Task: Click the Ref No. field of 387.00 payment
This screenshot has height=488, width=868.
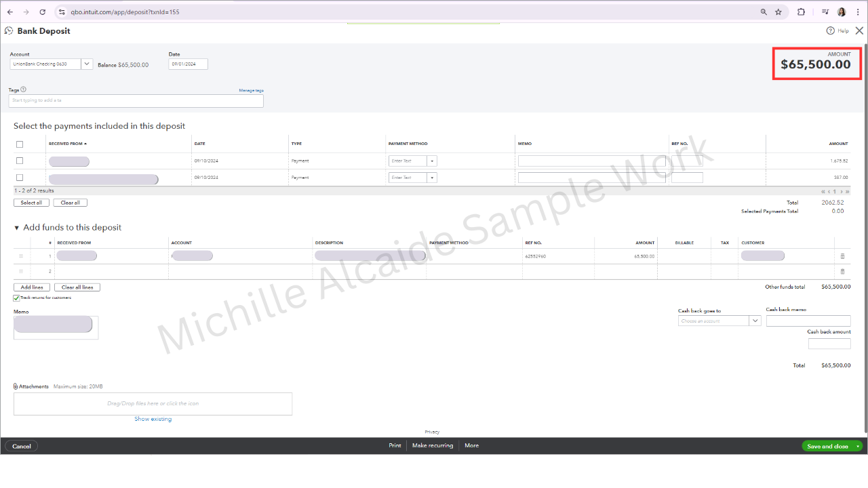Action: 687,178
